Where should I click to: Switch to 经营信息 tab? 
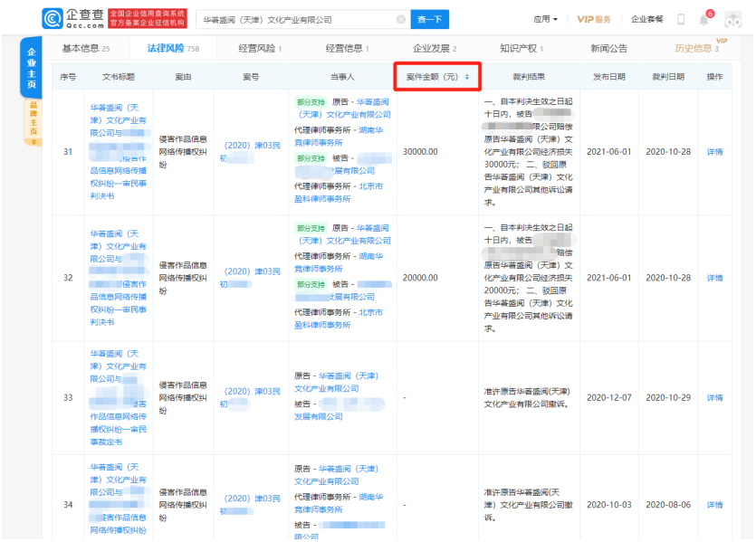(347, 48)
